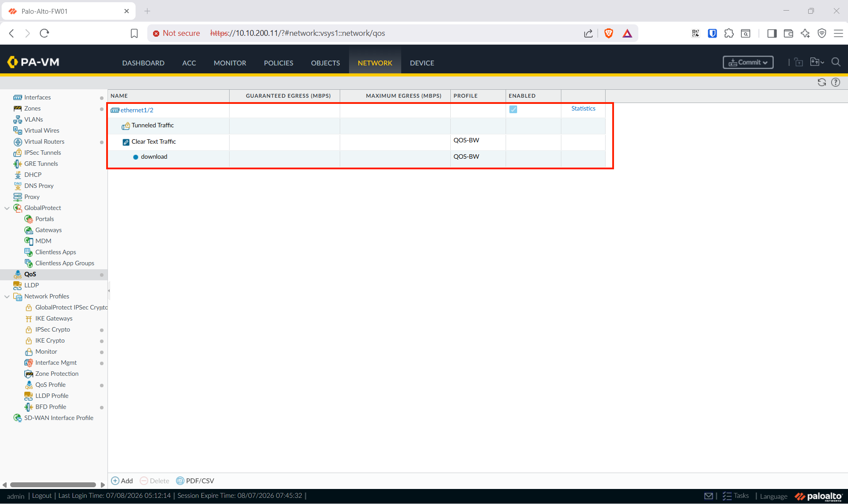Screen dimensions: 848x504
Task: Switch to the DEVICE tab
Action: [422, 63]
